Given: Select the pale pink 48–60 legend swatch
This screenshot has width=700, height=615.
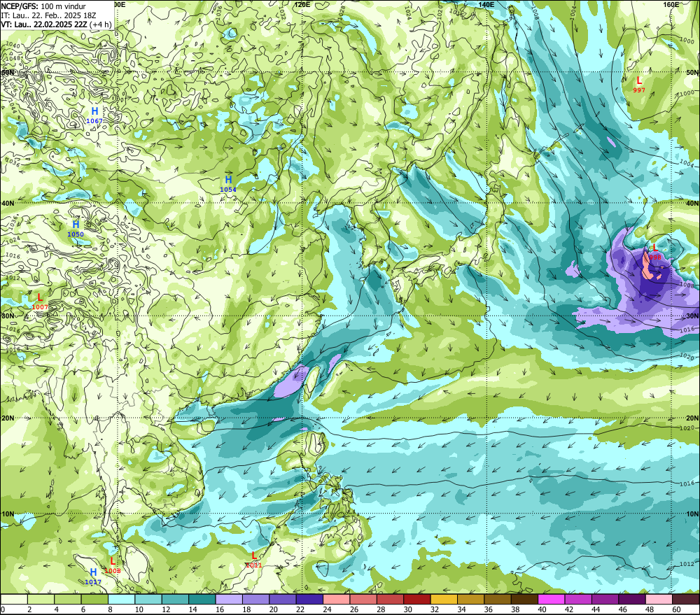Looking at the screenshot, I should (x=659, y=600).
